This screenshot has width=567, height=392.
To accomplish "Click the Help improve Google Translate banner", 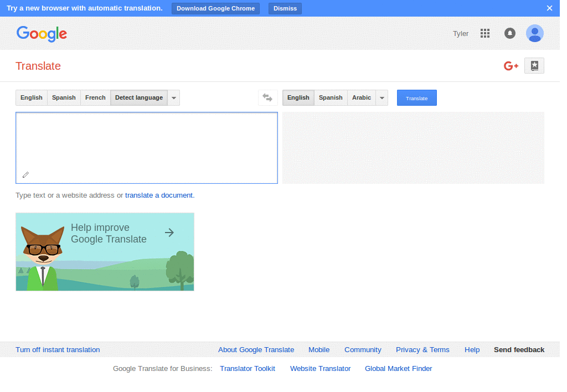I will pos(105,251).
